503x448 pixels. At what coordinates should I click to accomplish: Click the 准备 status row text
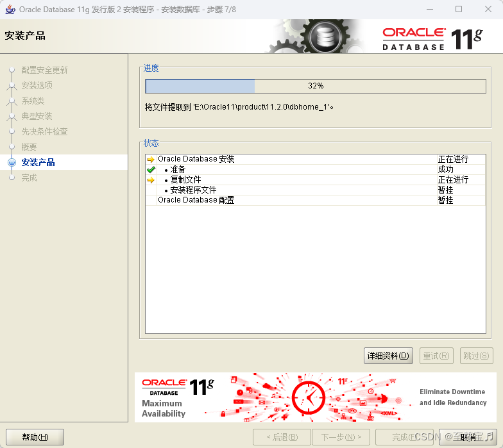[178, 169]
